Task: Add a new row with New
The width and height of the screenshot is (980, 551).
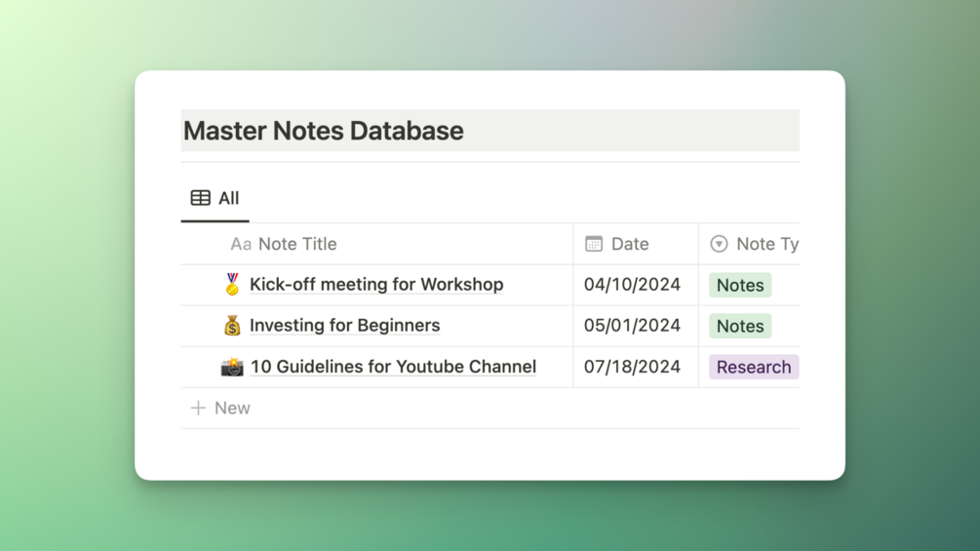Action: pyautogui.click(x=231, y=408)
